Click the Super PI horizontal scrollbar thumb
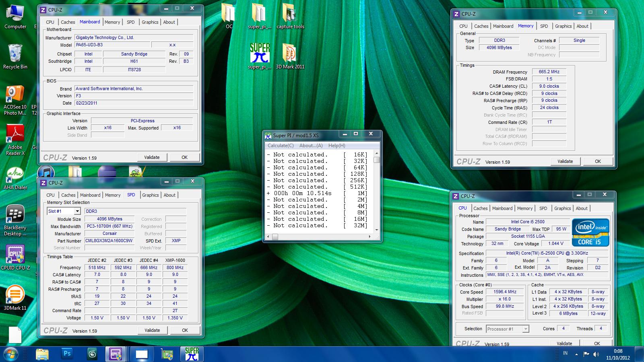This screenshot has width=644, height=362. (275, 237)
